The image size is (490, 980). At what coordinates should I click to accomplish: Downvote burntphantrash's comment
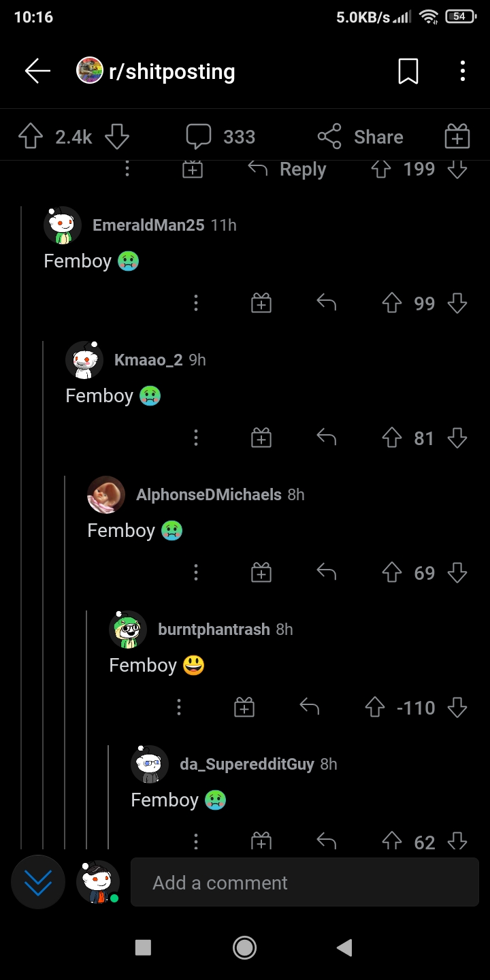click(x=457, y=708)
